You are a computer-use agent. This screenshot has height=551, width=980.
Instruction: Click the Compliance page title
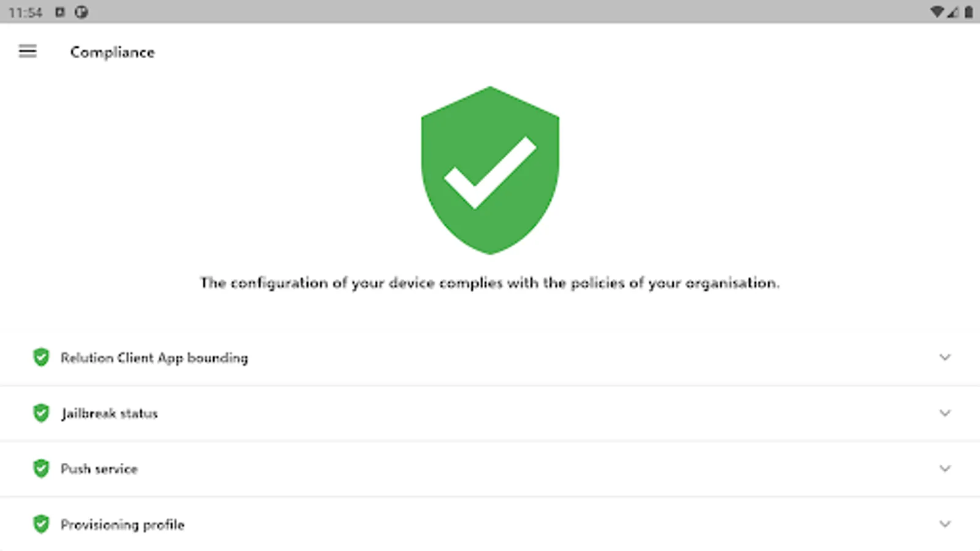pos(113,52)
